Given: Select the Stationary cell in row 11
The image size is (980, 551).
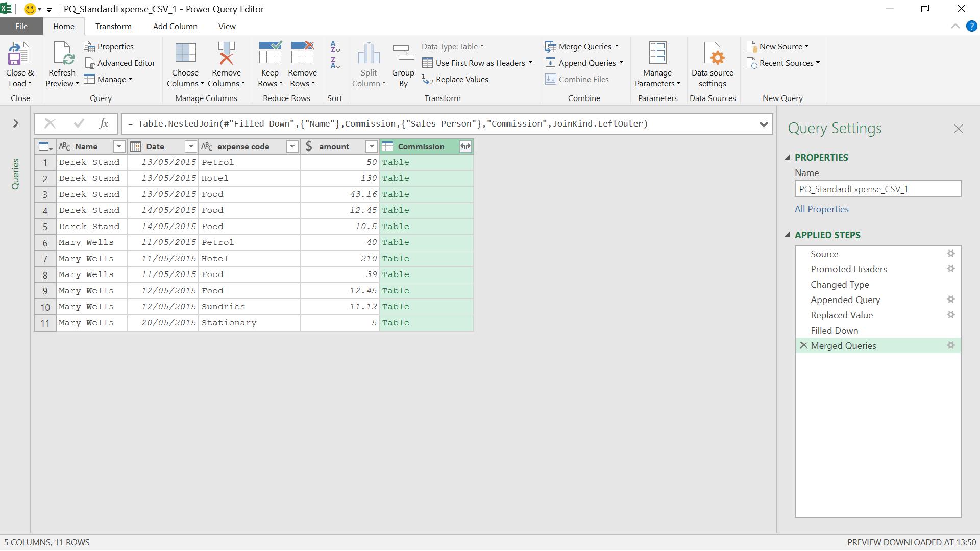Looking at the screenshot, I should (x=249, y=323).
